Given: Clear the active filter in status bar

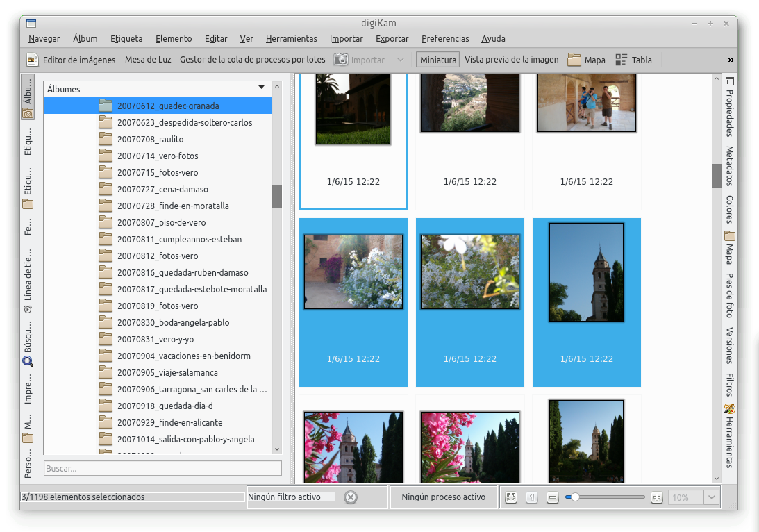Looking at the screenshot, I should [351, 497].
